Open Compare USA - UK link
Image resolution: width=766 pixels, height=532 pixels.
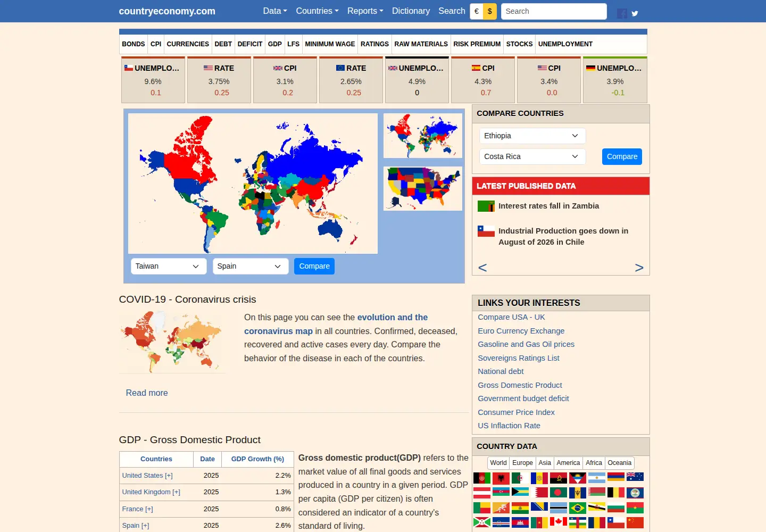[511, 317]
